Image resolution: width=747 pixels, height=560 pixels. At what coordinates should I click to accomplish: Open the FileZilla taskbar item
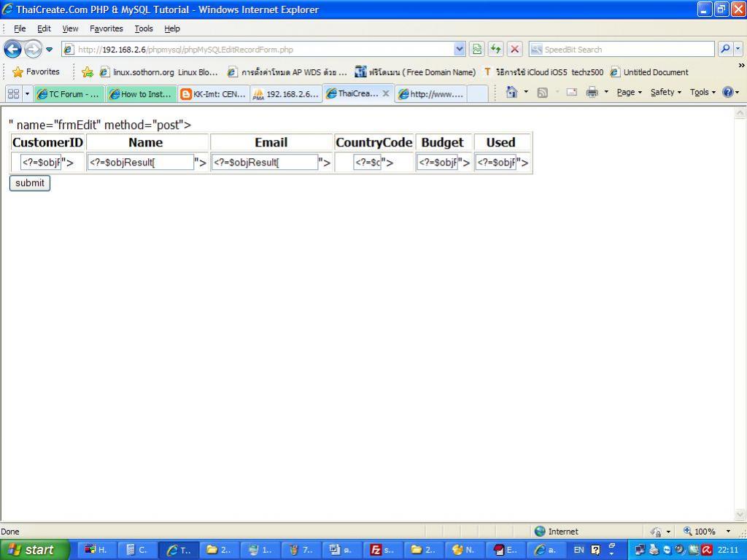tap(383, 550)
